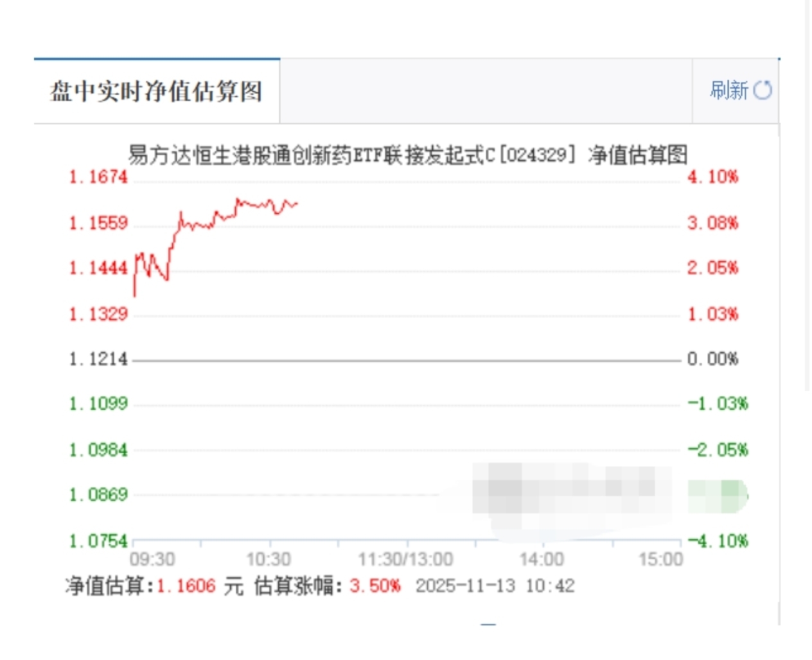The image size is (812, 660).
Task: Click the 14:00 time axis label
Action: point(541,559)
